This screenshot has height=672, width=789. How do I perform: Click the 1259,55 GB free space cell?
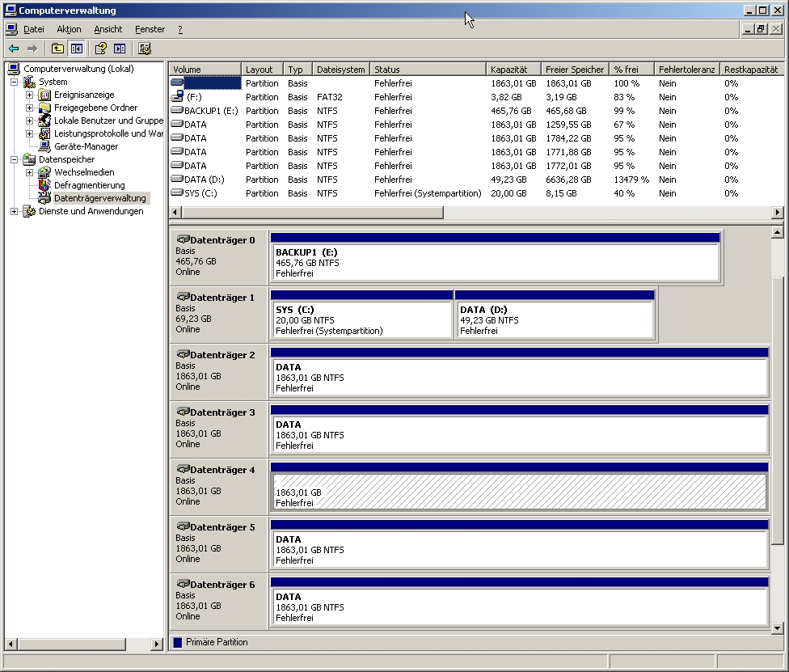point(568,125)
